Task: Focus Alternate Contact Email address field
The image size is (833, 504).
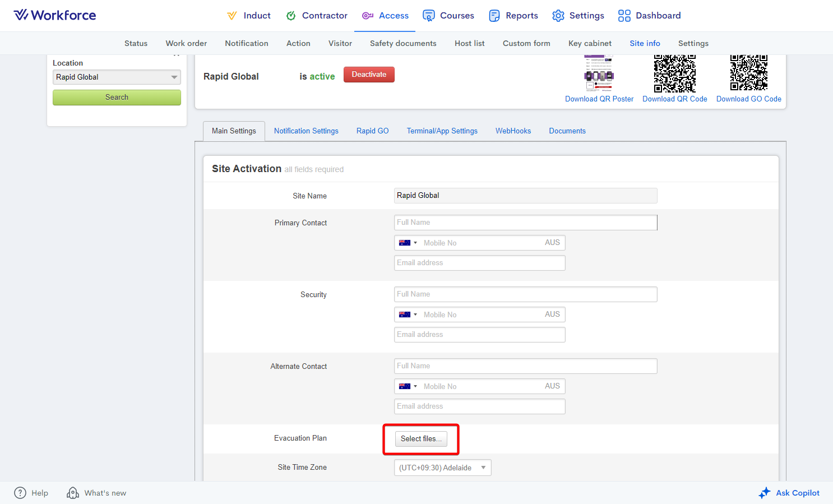Action: pos(480,406)
